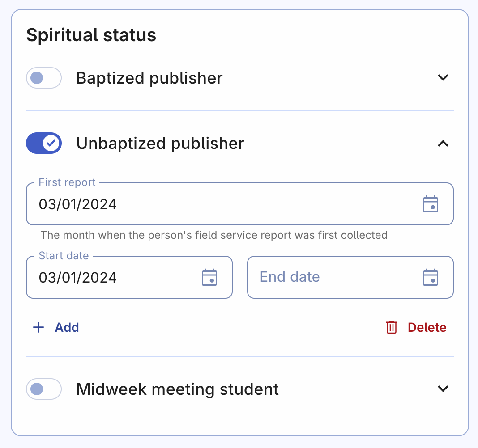Image resolution: width=478 pixels, height=448 pixels.
Task: Open the First report calendar picker
Action: tap(430, 204)
